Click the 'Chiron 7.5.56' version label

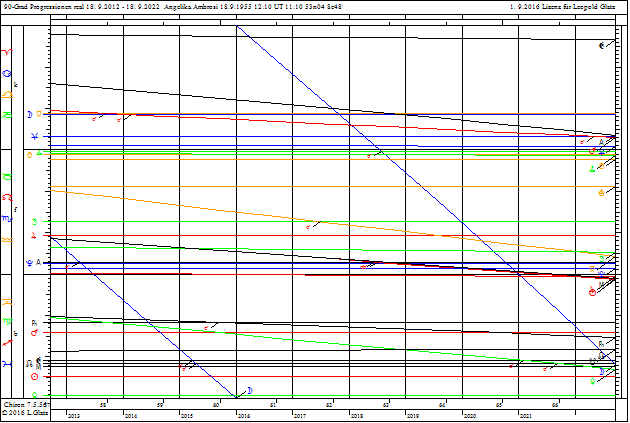pyautogui.click(x=24, y=404)
